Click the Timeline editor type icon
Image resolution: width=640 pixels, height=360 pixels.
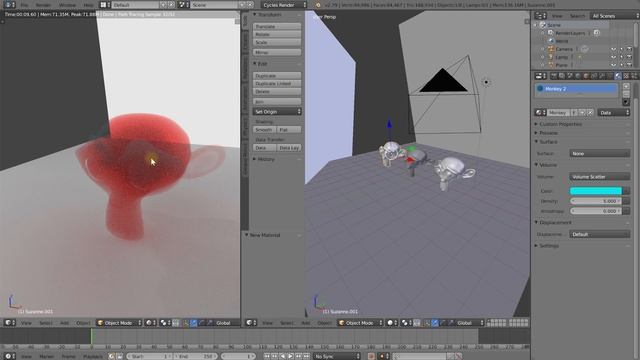pyautogui.click(x=9, y=356)
